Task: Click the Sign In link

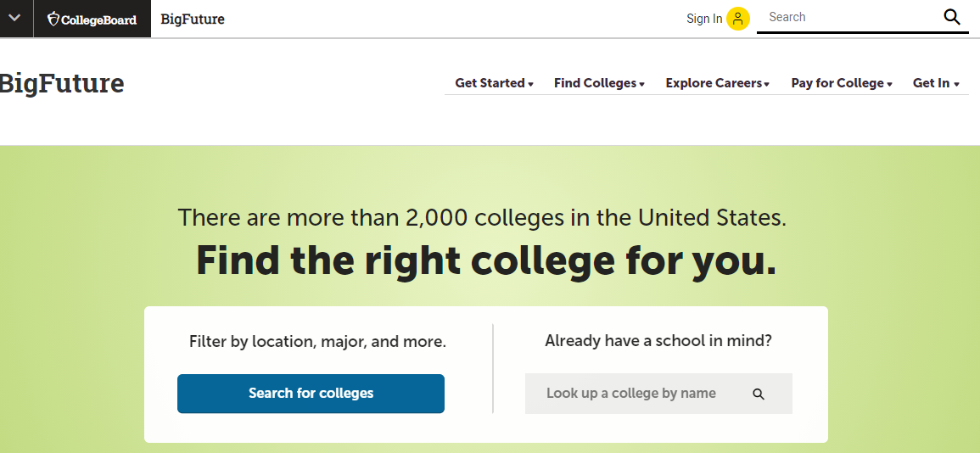Action: 704,19
